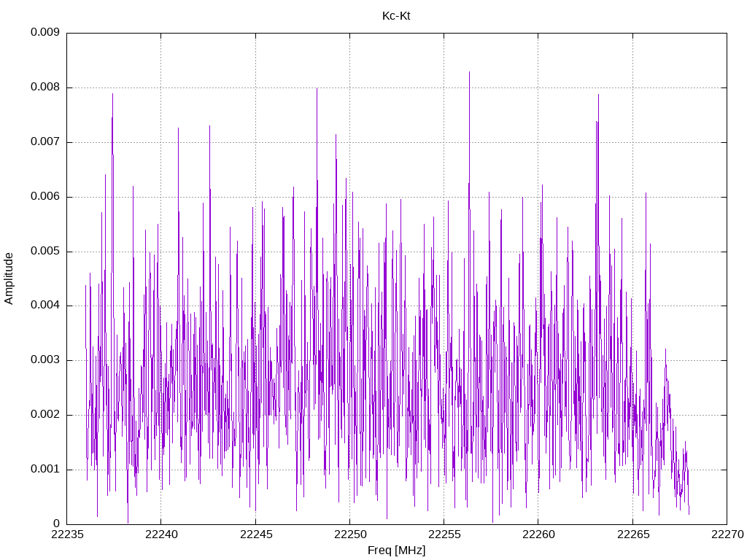This screenshot has height=560, width=747.
Task: Click the x-axis tick label 22265
Action: 633,534
